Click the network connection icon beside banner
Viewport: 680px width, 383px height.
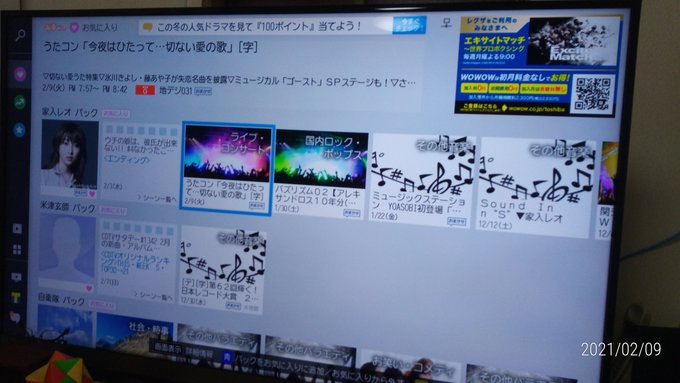coord(446,23)
